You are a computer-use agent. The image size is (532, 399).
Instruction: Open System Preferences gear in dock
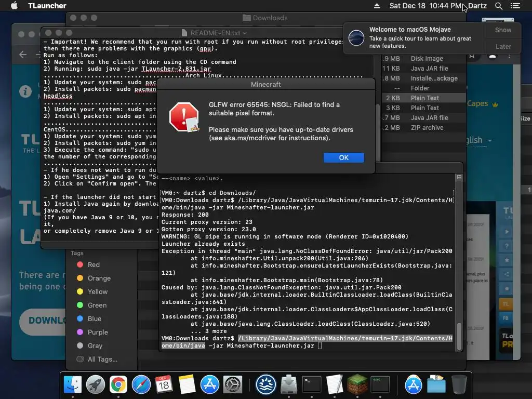[232, 385]
